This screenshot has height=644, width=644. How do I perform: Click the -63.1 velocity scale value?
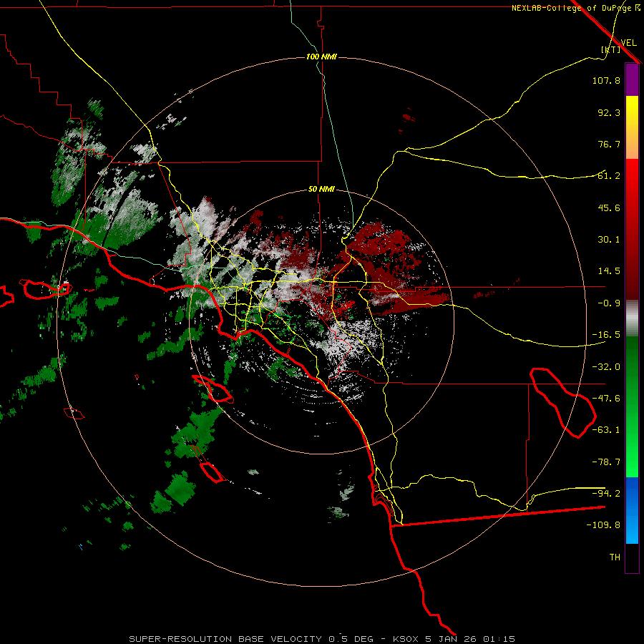pos(606,430)
